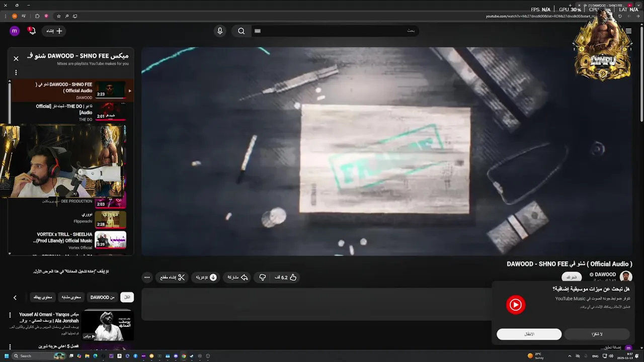
Task: Select the similar content filter chip
Action: point(71,297)
